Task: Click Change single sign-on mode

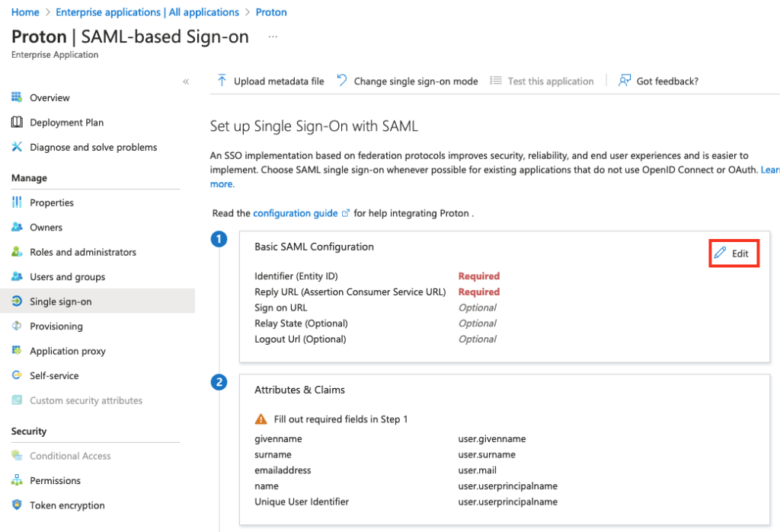Action: point(415,81)
